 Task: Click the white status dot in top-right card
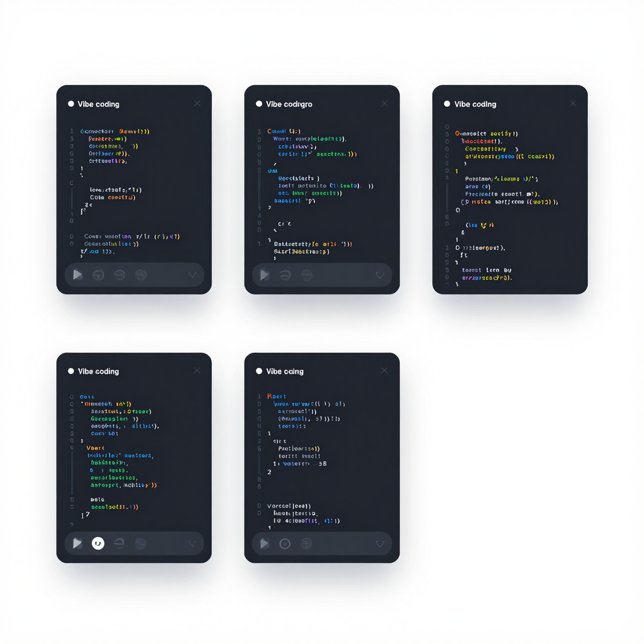pos(447,104)
